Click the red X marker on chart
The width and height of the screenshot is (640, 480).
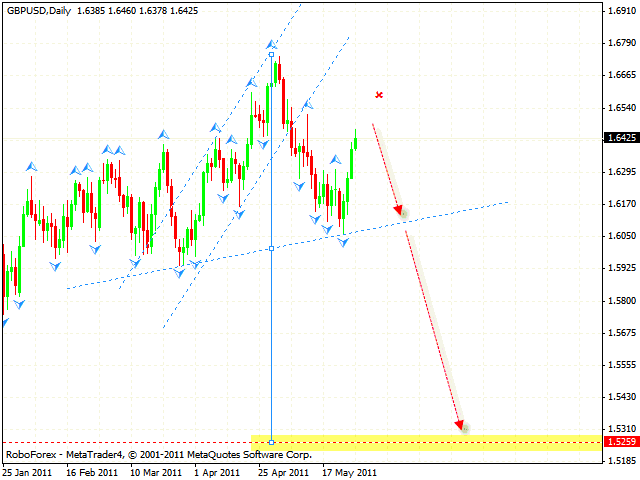click(379, 95)
